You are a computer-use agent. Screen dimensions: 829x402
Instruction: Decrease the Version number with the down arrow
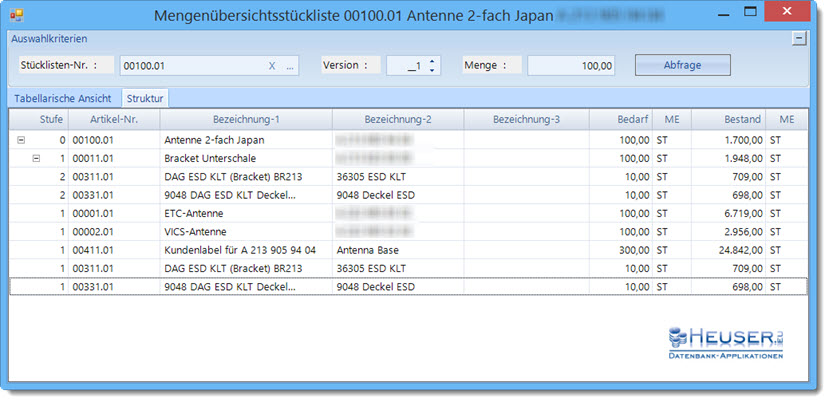(431, 71)
